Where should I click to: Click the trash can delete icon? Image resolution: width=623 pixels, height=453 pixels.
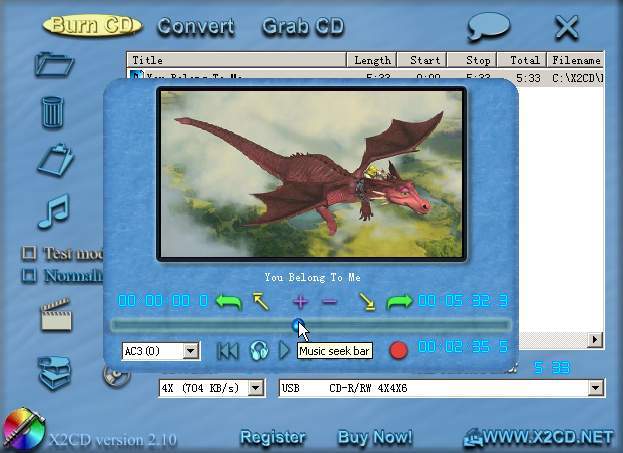(x=52, y=112)
